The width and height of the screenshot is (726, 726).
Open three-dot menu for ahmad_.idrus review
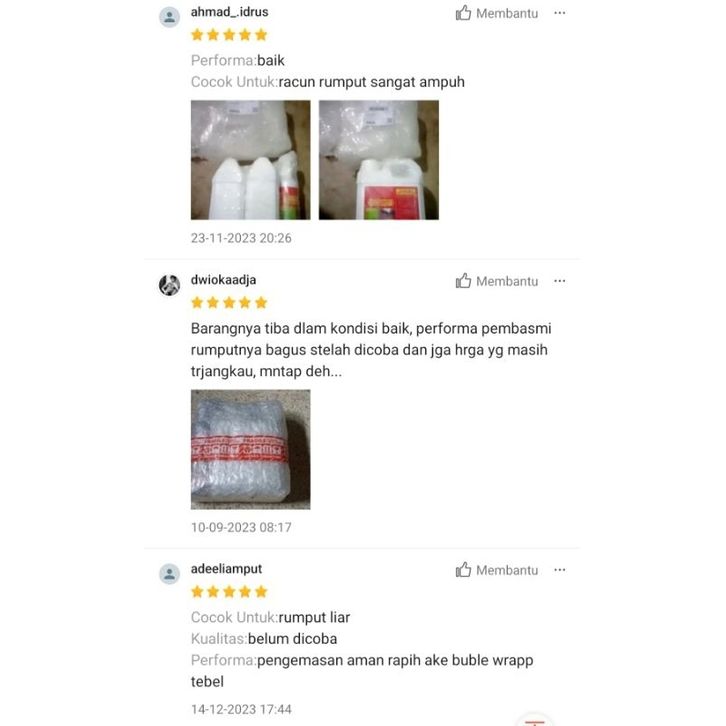coord(559,13)
